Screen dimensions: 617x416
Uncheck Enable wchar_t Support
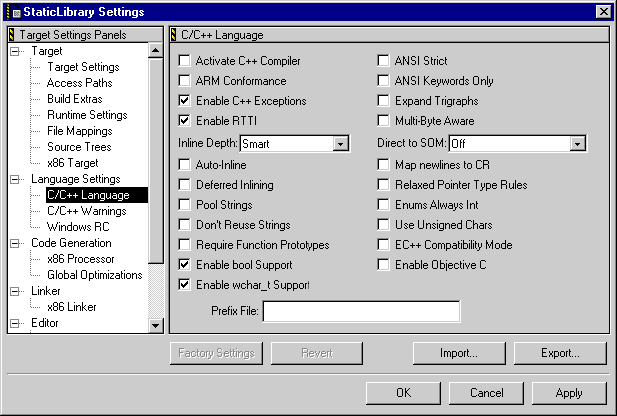(x=184, y=285)
